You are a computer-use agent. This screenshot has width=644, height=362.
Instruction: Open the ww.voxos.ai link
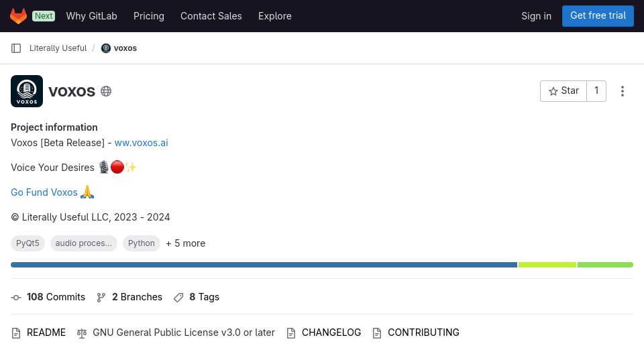click(x=142, y=143)
